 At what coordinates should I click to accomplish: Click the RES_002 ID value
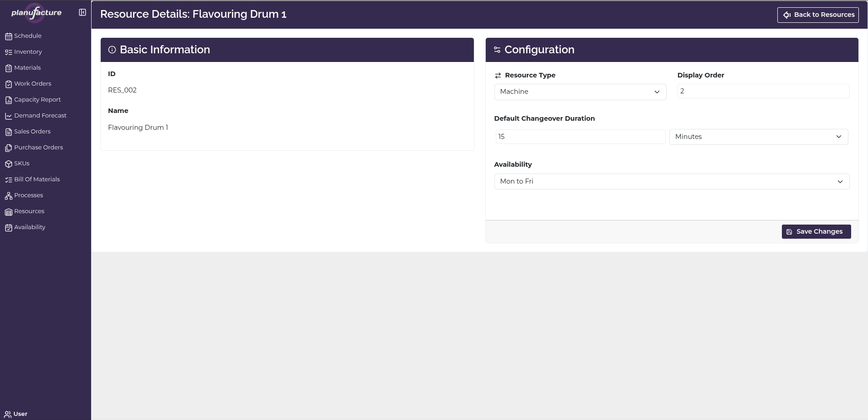click(122, 90)
